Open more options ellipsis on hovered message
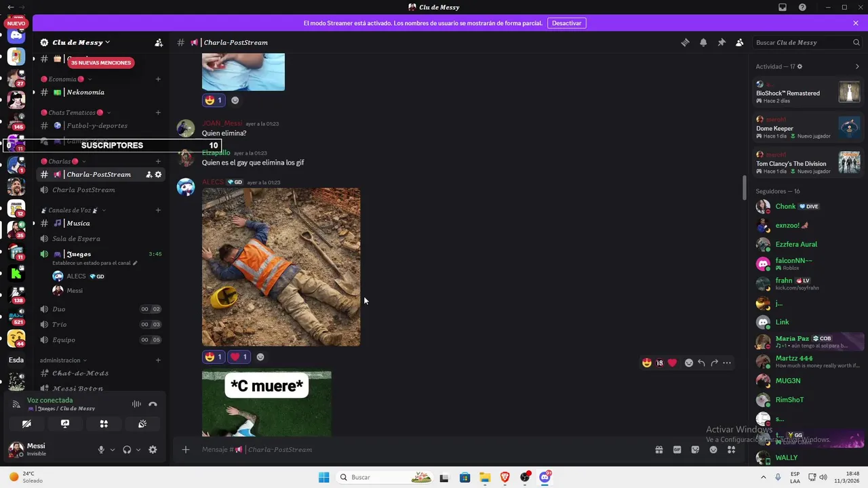The height and width of the screenshot is (488, 868). point(727,363)
